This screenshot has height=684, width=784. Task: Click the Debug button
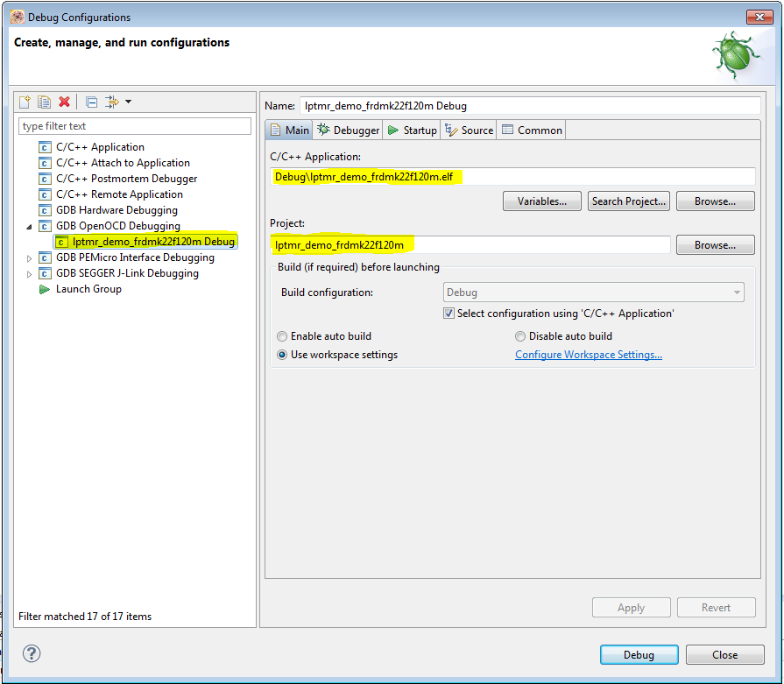click(x=639, y=654)
